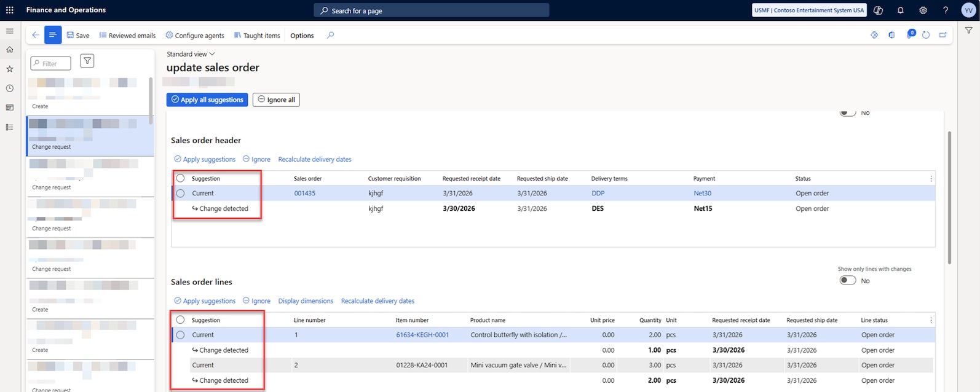The height and width of the screenshot is (392, 980).
Task: Select all rows in Sales order lines
Action: pyautogui.click(x=180, y=319)
